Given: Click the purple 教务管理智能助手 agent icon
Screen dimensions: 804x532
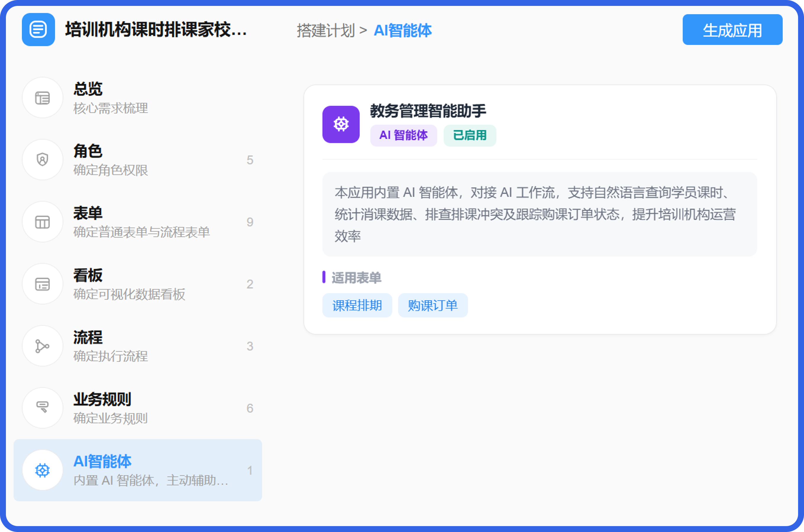Looking at the screenshot, I should coord(341,124).
